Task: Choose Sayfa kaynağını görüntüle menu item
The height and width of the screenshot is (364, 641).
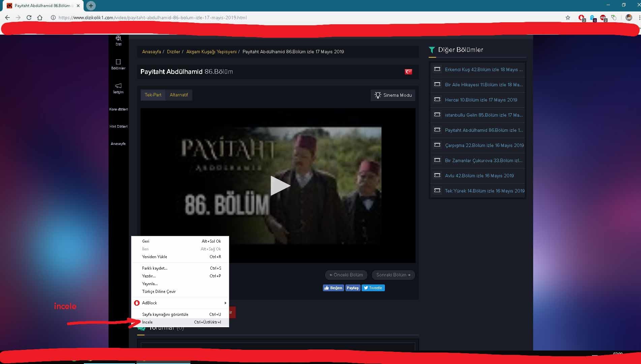Action: pos(180,314)
